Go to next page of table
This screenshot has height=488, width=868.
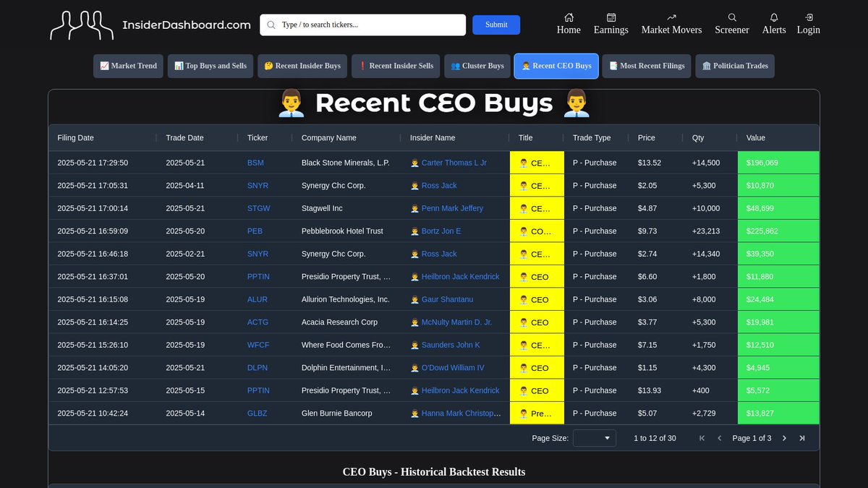coord(784,438)
